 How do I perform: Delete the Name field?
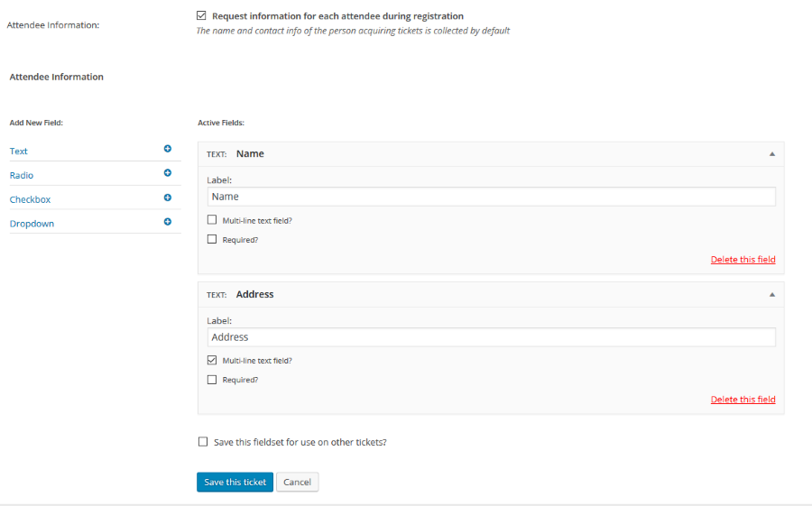(x=743, y=260)
